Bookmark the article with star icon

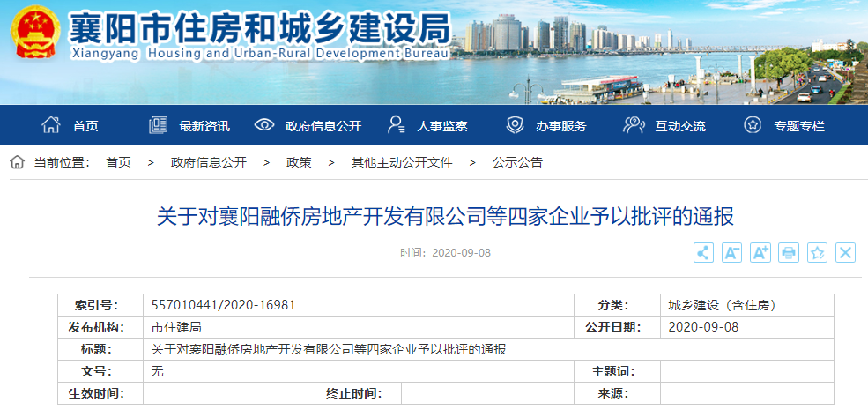coord(817,253)
